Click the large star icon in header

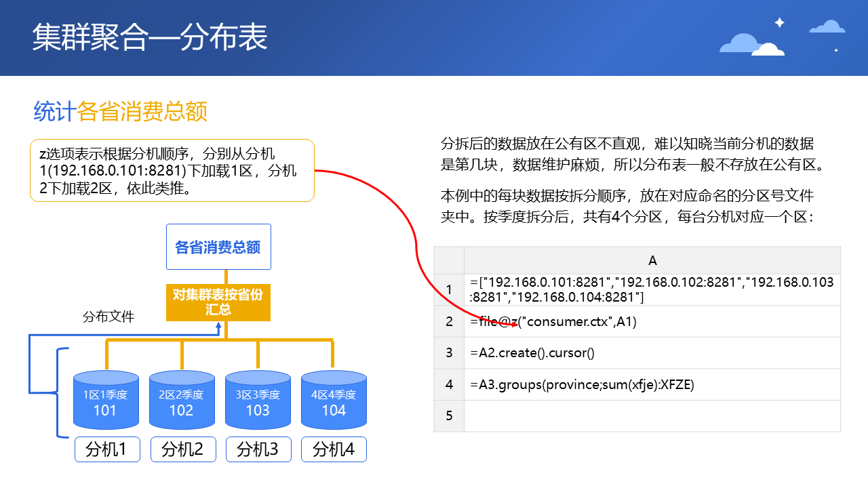(780, 22)
